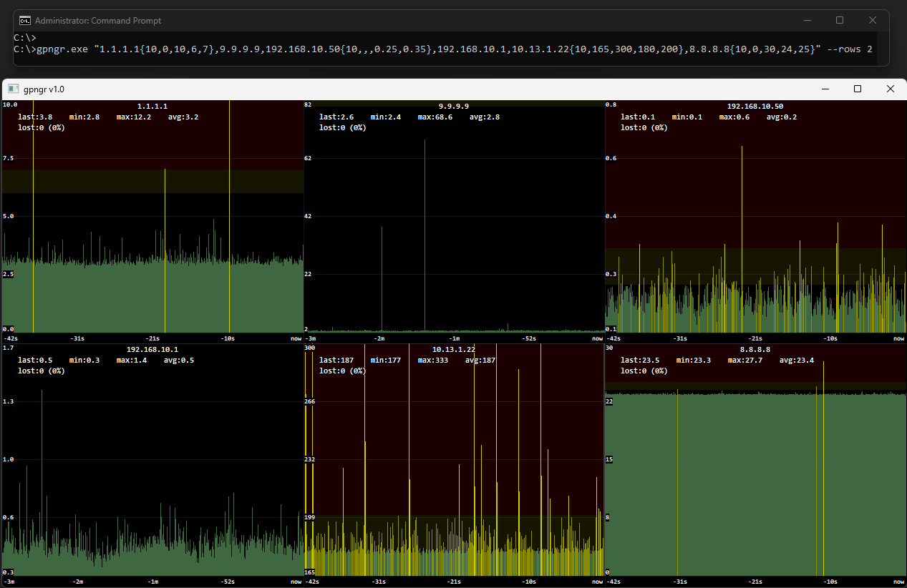Click the 'Administrator: Command Prompt' title text
The height and width of the screenshot is (588, 907).
click(98, 21)
